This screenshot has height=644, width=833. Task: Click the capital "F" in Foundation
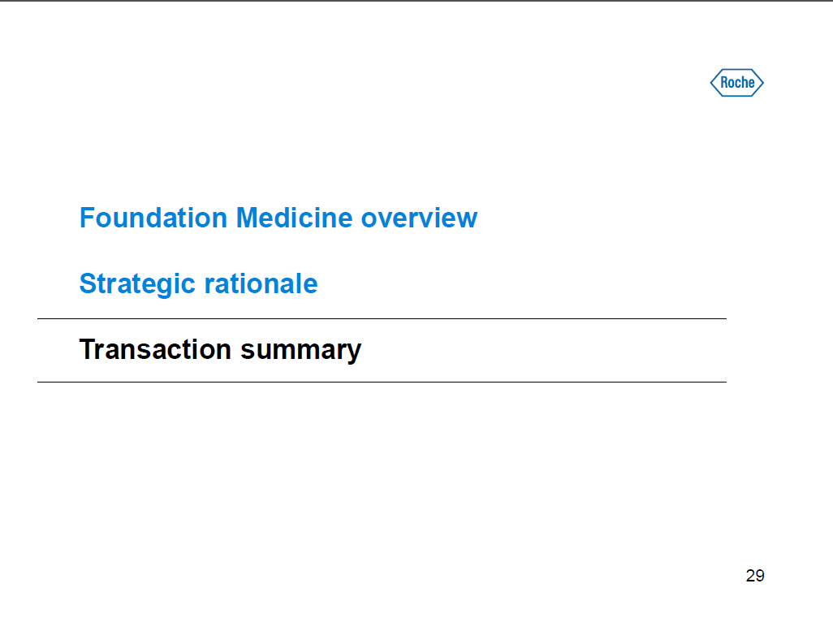point(85,218)
